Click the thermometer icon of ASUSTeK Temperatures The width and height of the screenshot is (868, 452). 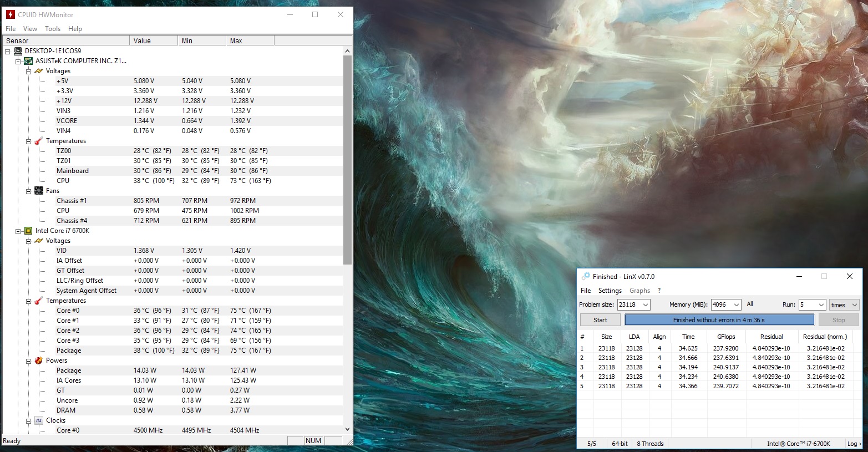39,141
